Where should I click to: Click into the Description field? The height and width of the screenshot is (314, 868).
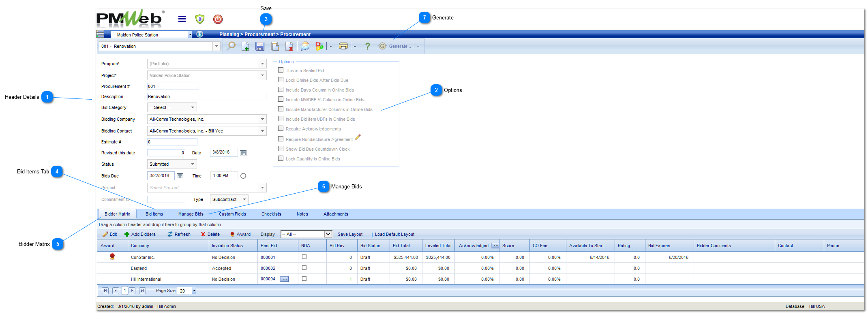click(206, 96)
